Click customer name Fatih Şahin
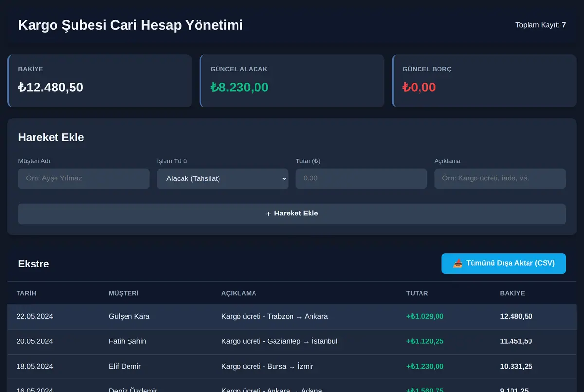Viewport: 584px width, 392px height. click(128, 341)
